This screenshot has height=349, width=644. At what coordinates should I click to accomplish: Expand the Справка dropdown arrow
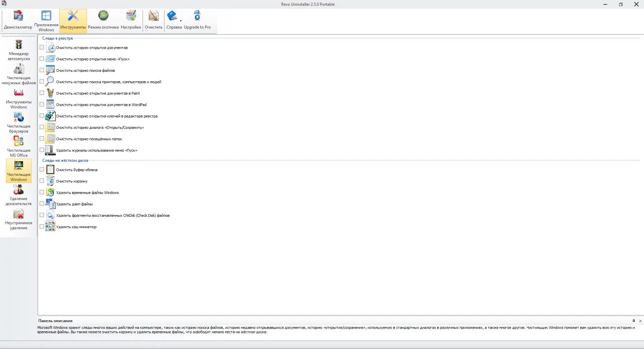click(181, 21)
